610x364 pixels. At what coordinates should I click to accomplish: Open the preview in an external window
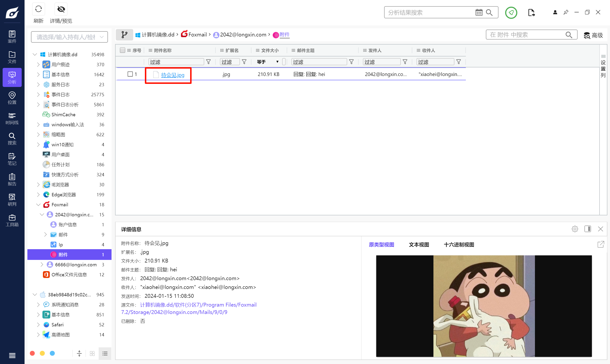pos(600,244)
